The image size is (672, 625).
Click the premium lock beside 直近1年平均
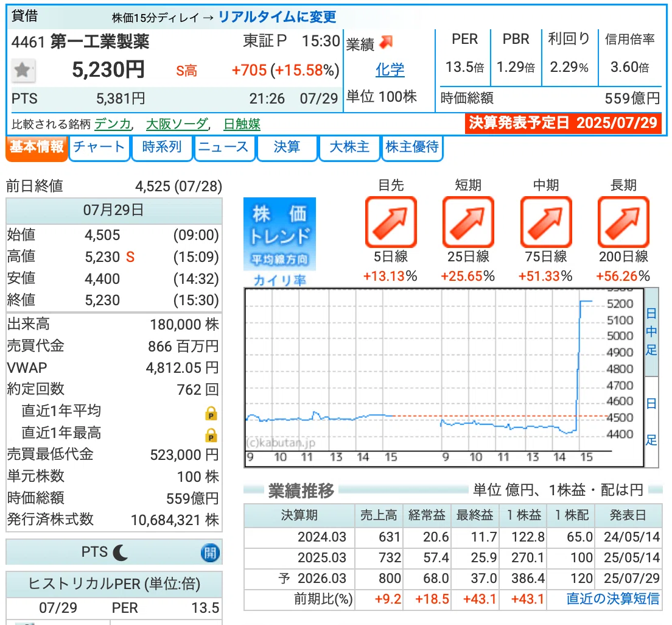click(211, 413)
